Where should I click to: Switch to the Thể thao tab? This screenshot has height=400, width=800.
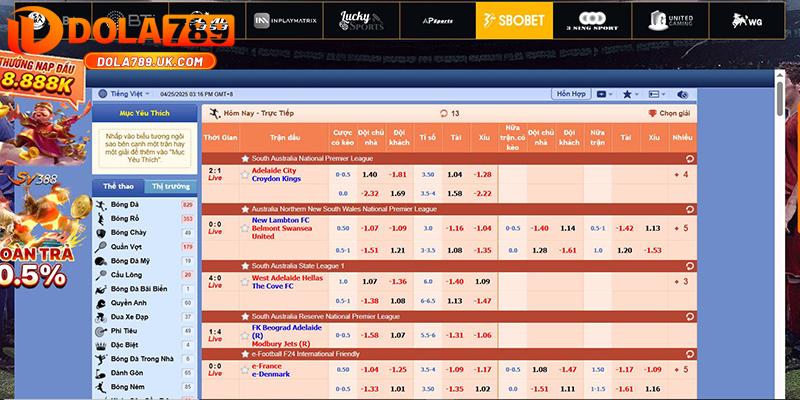(118, 187)
